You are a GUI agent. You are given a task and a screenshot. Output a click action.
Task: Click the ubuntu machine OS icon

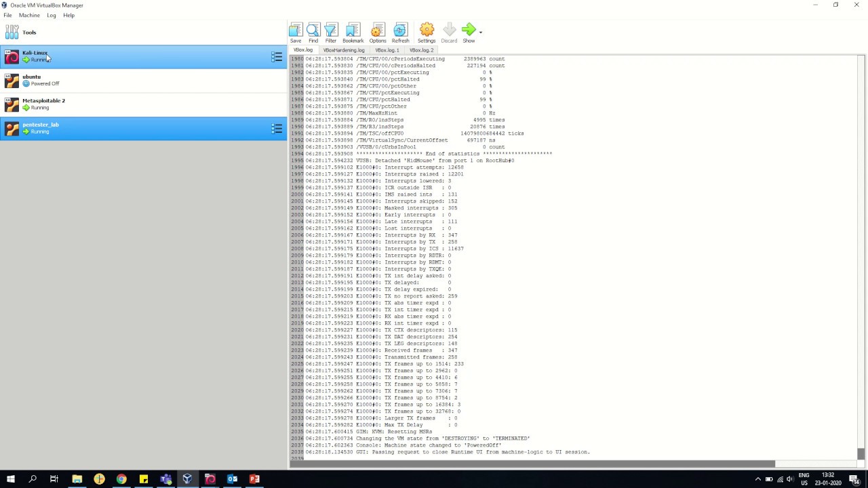click(12, 81)
